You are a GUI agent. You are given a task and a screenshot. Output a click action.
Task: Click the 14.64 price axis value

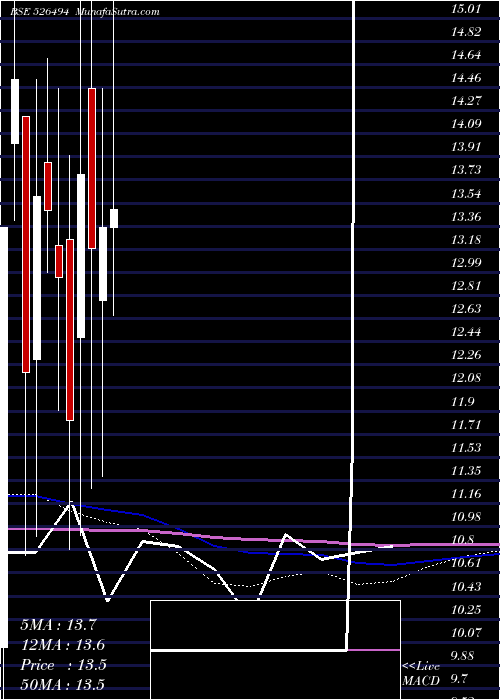point(466,55)
